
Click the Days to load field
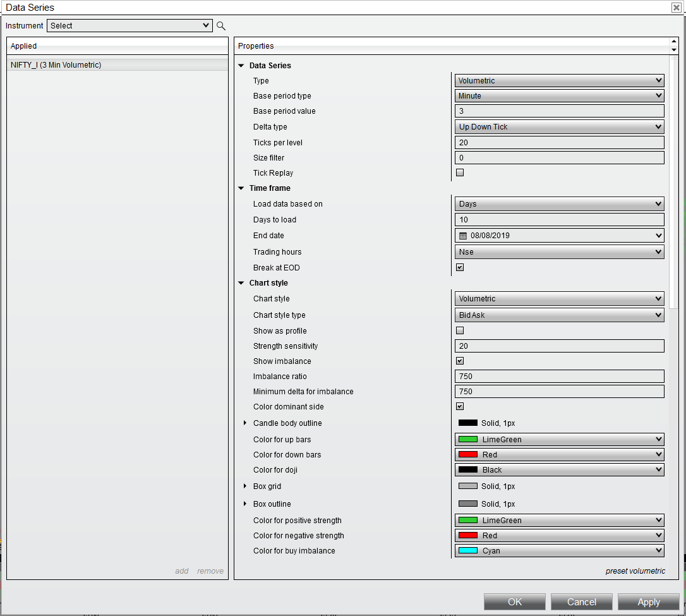coord(559,220)
